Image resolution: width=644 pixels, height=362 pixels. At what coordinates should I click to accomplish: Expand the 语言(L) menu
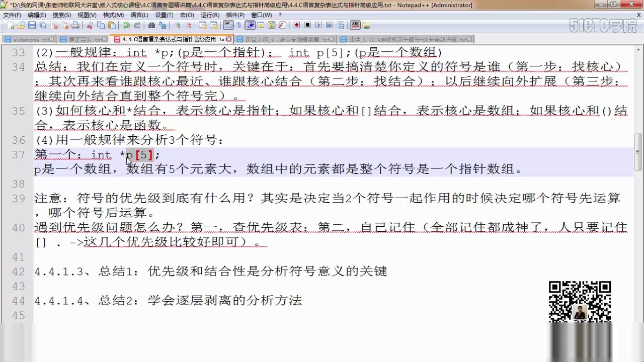point(139,15)
